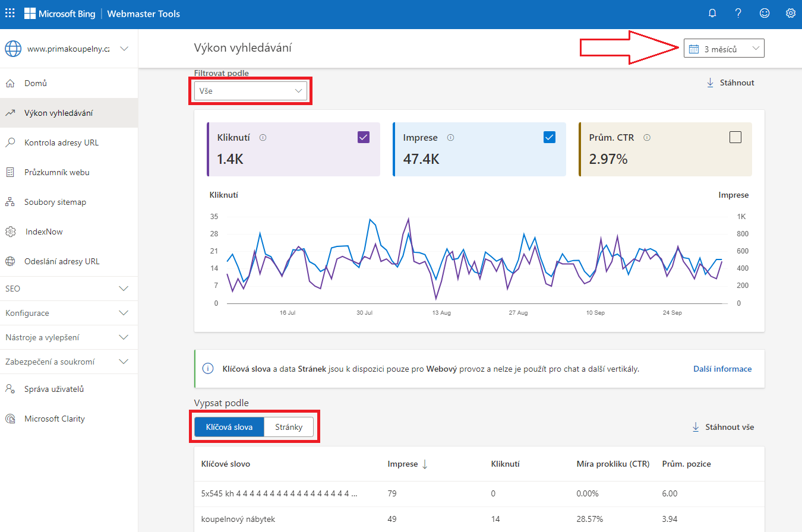Open the help question mark icon
Viewport: 802px width, 532px height.
point(738,13)
